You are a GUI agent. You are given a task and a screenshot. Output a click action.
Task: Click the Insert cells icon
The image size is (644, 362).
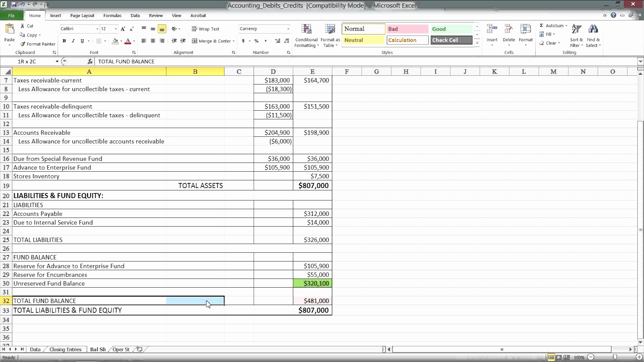(x=492, y=29)
